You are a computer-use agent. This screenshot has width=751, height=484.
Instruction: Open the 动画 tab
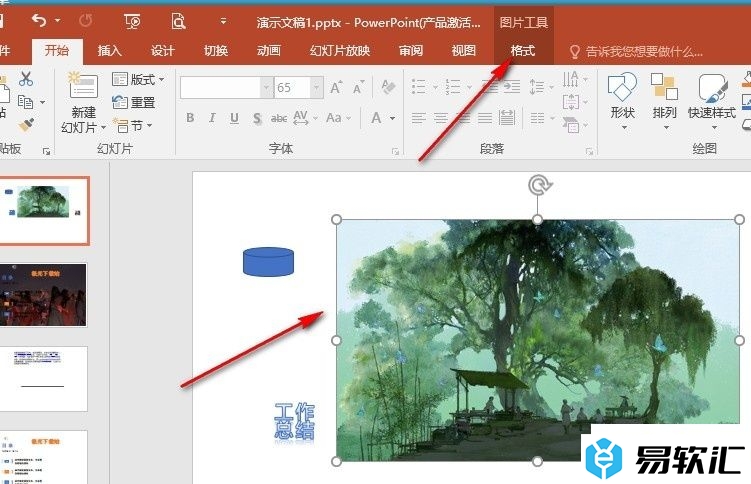269,51
